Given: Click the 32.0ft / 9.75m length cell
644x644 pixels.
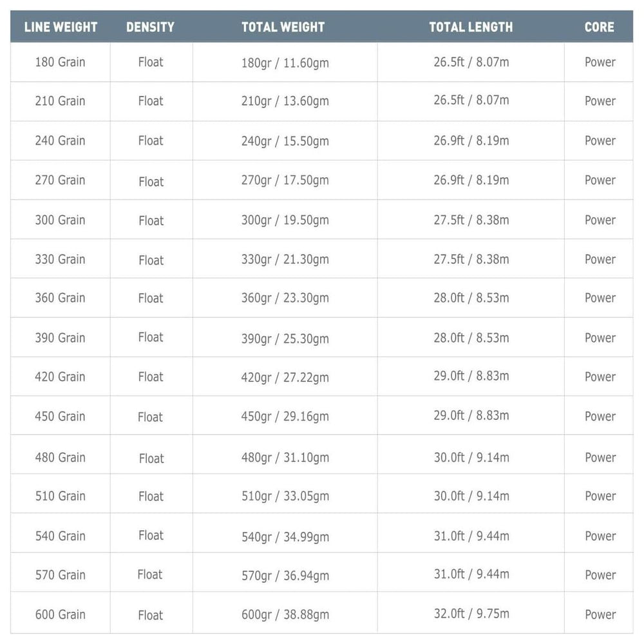Looking at the screenshot, I should pos(471,614).
